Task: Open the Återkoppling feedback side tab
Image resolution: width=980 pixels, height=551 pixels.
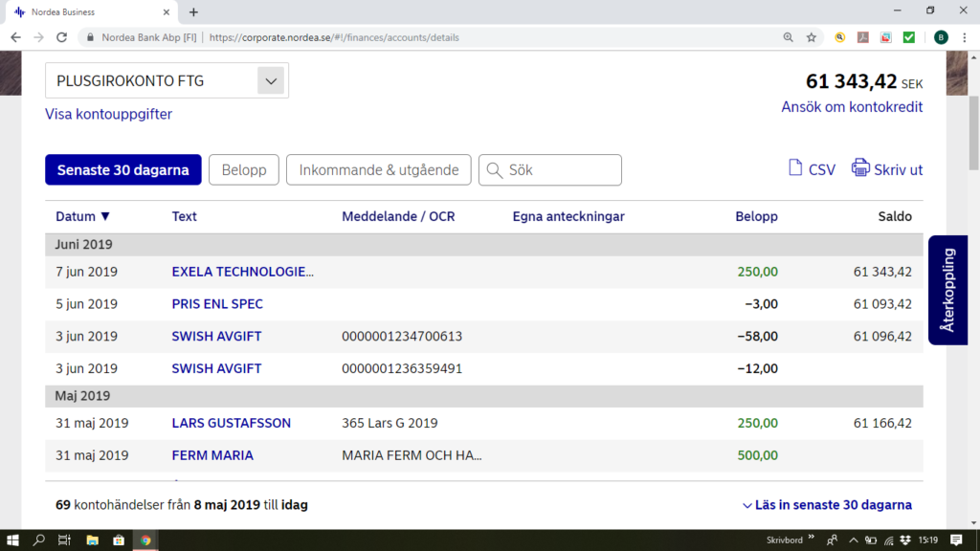Action: [948, 291]
